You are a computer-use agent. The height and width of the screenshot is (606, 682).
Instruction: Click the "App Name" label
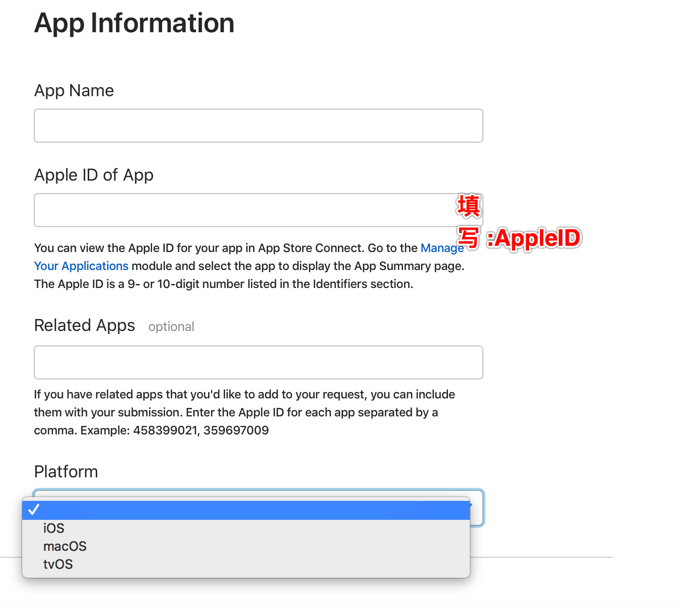point(74,90)
